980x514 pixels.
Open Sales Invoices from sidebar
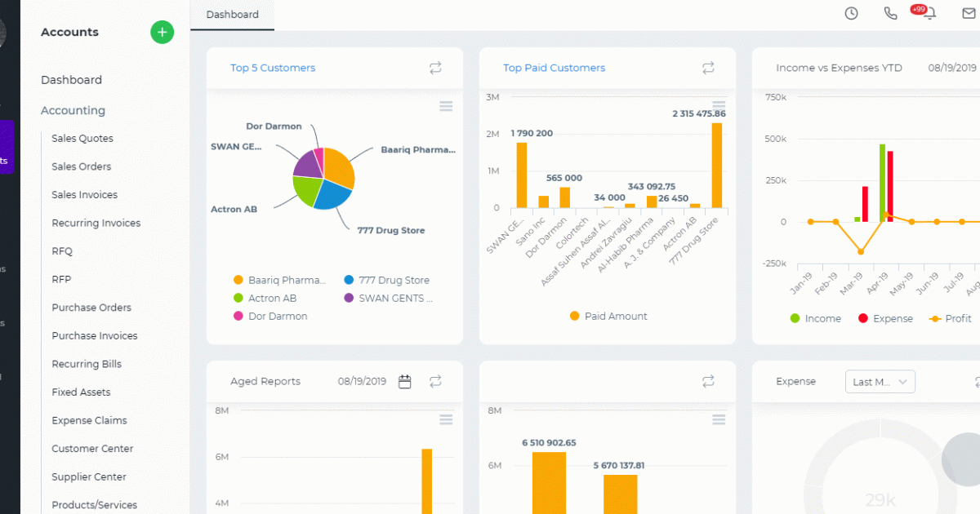pos(84,195)
